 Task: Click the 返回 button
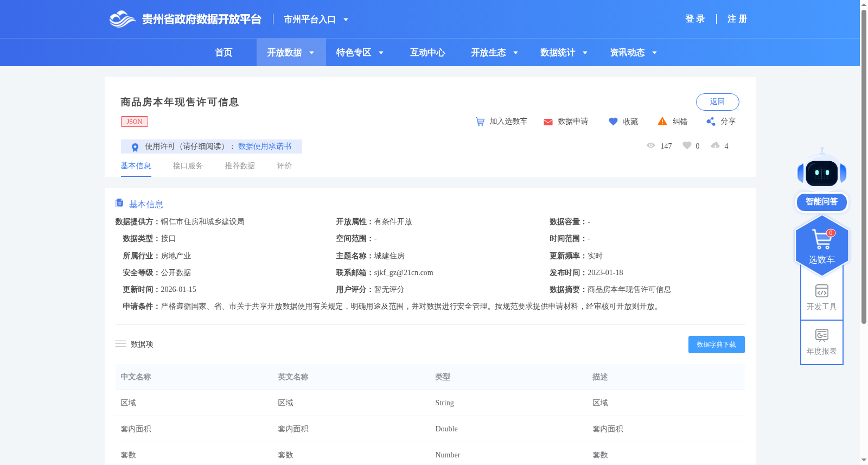tap(717, 102)
